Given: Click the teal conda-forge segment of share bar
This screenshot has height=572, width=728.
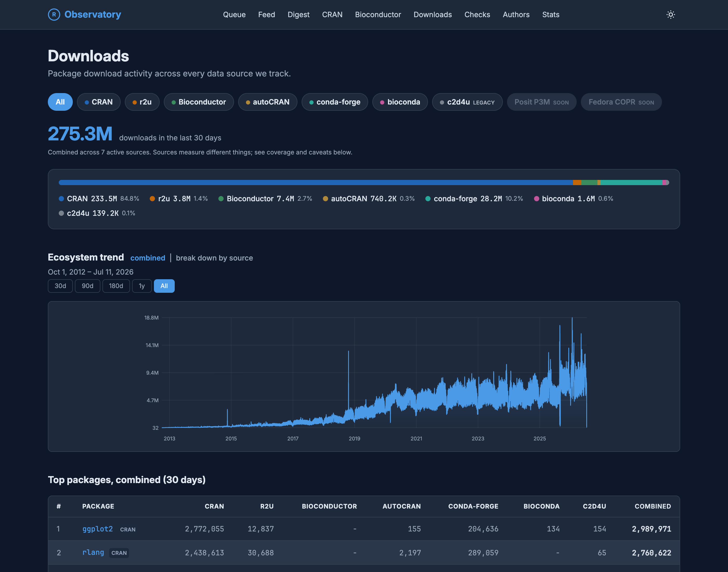Looking at the screenshot, I should click(x=631, y=183).
